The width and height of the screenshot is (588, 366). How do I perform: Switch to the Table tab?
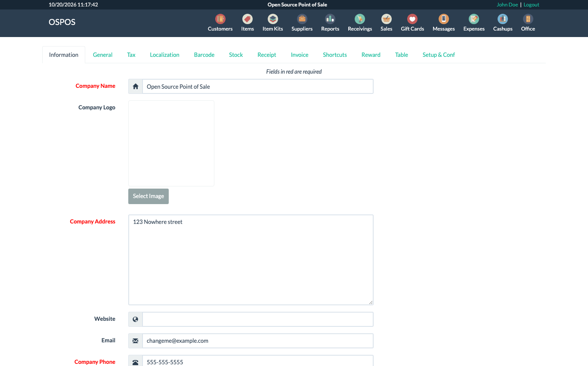402,55
